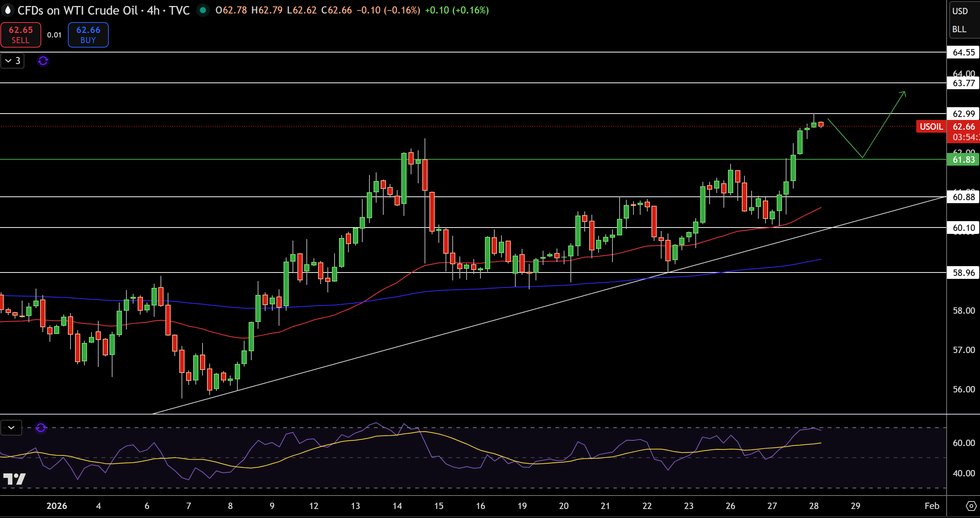Click the small red candle at the current price
The height and width of the screenshot is (518, 980).
[x=821, y=124]
